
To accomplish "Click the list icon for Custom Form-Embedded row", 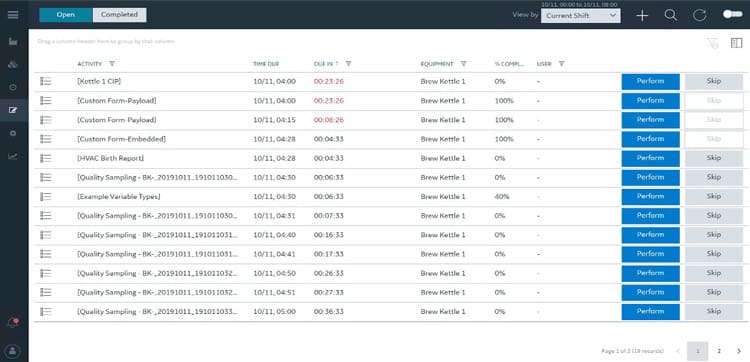I will click(x=46, y=139).
